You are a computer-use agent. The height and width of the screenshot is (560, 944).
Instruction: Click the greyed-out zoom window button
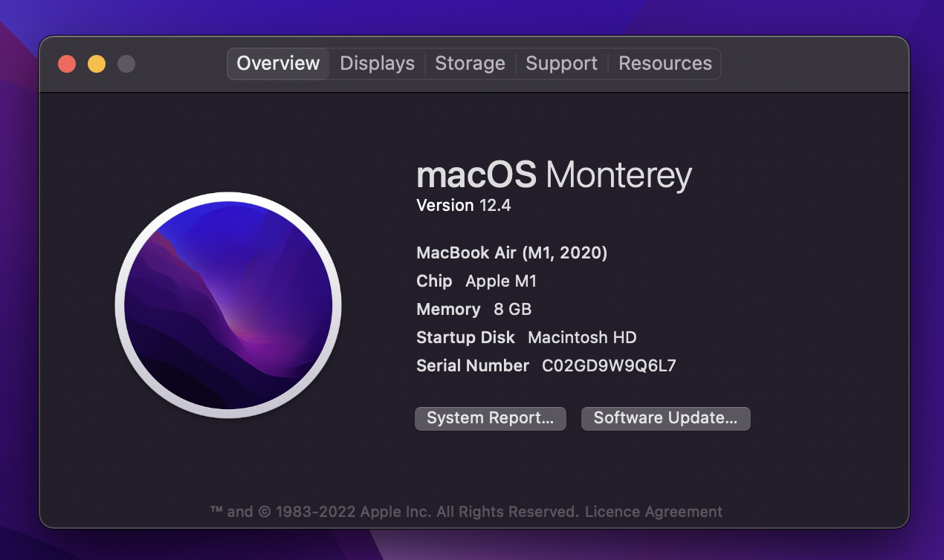(126, 64)
